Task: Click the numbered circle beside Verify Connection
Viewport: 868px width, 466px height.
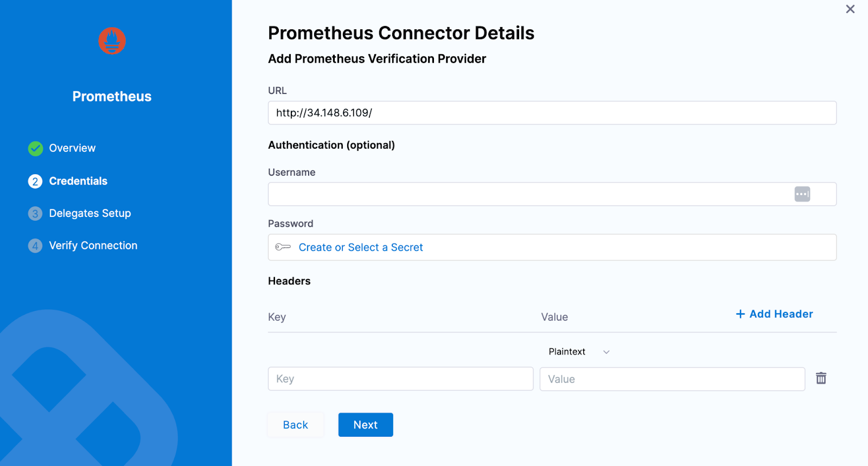Action: tap(35, 246)
